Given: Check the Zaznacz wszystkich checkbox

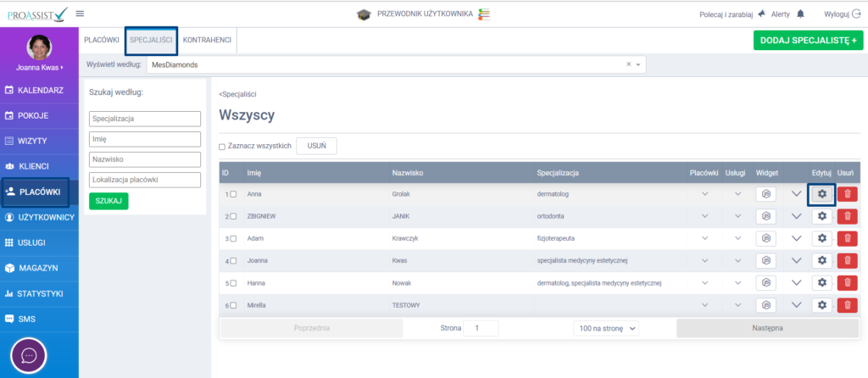Looking at the screenshot, I should pos(222,147).
